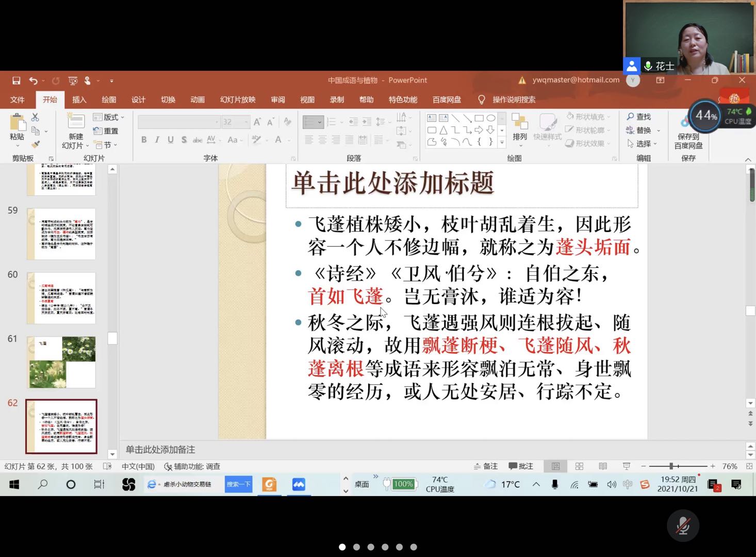Screen dimensions: 756x557
Task: Click the Save icon in quick access toolbar
Action: tap(17, 80)
